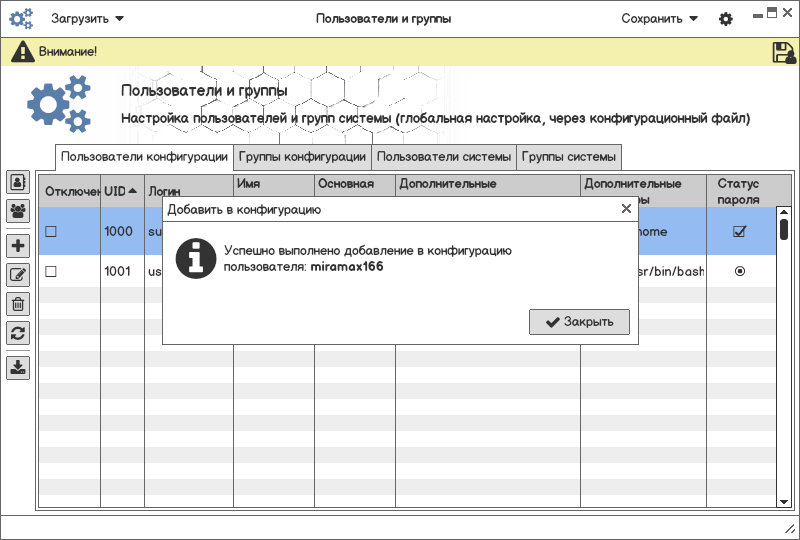Screen dimensions: 800x540
Task: Sort table by UID column header
Action: [120, 191]
